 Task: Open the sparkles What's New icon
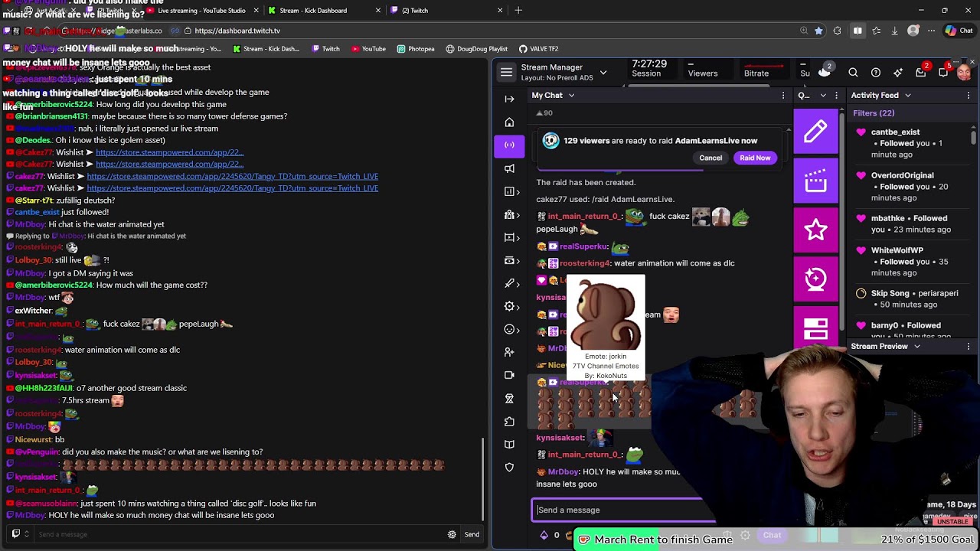(898, 73)
